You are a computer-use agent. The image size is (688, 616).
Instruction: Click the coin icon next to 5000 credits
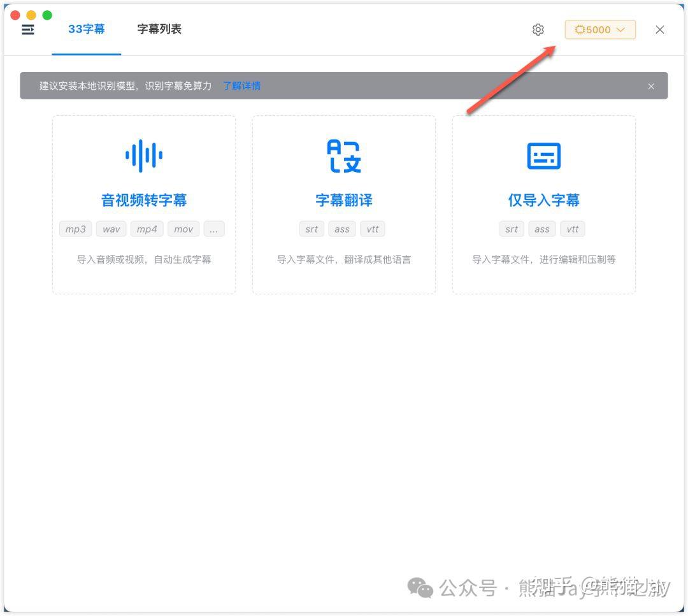point(580,29)
